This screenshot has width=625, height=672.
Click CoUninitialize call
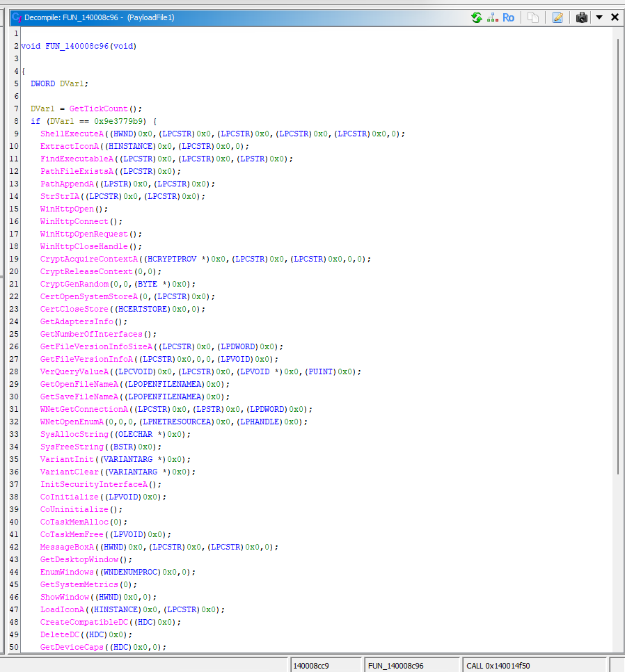(x=74, y=509)
